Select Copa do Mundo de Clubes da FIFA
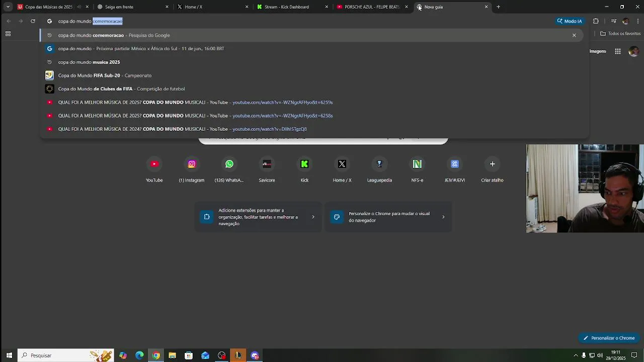This screenshot has height=362, width=644. coord(312,89)
